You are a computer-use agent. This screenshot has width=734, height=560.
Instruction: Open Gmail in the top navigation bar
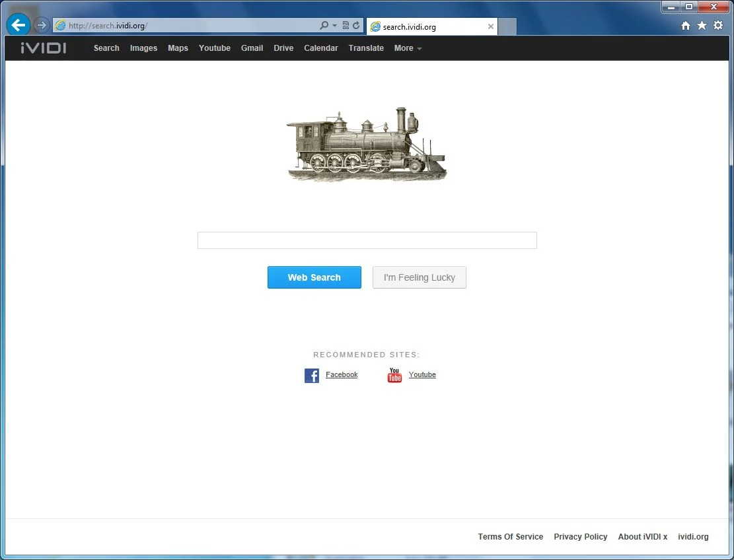(x=252, y=48)
